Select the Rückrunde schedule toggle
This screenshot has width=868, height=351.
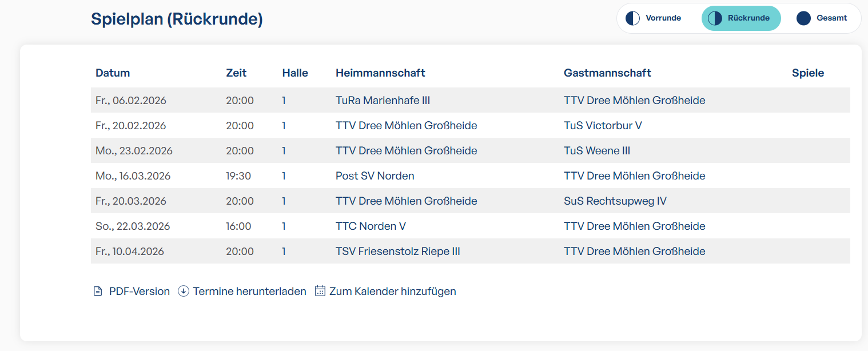click(x=748, y=18)
